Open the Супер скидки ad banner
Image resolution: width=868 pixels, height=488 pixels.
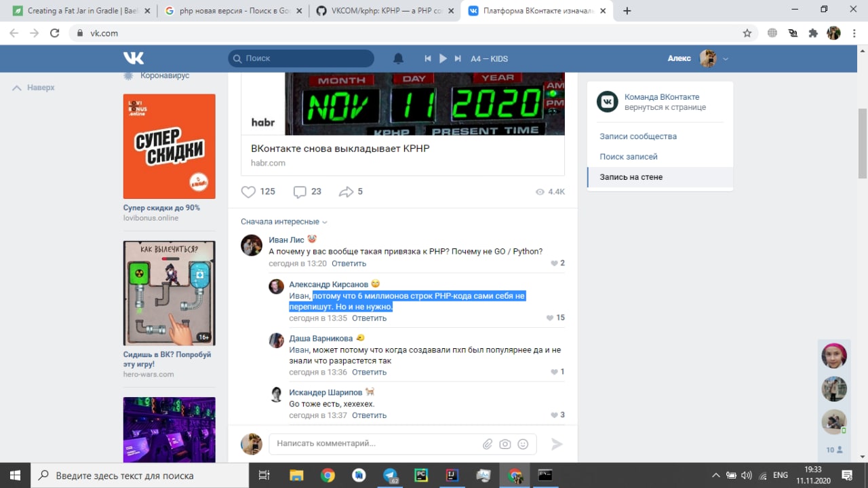169,146
